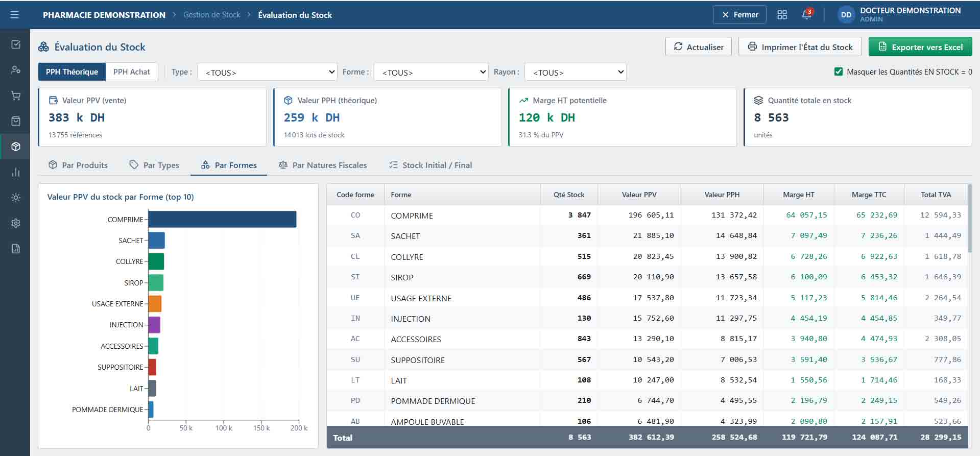Open the gear settings sidebar icon

[16, 223]
